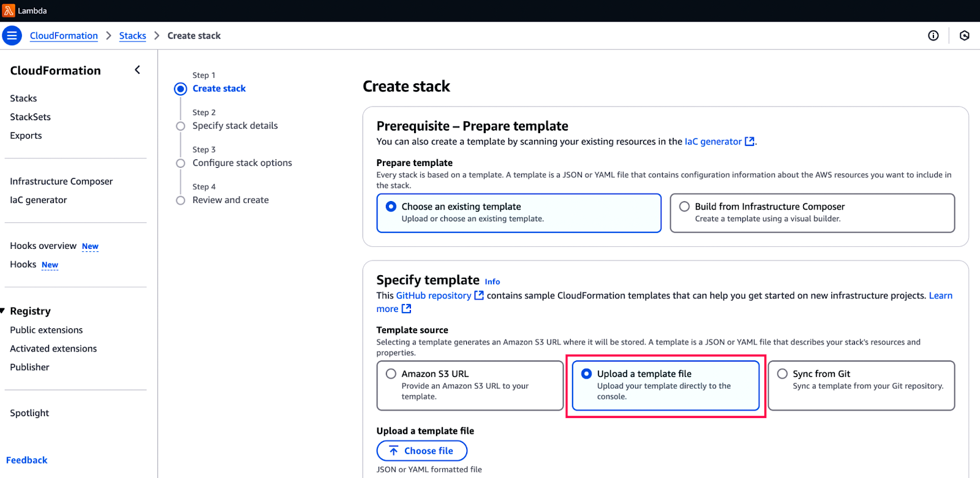Click the Create stack step 1 label

(219, 88)
